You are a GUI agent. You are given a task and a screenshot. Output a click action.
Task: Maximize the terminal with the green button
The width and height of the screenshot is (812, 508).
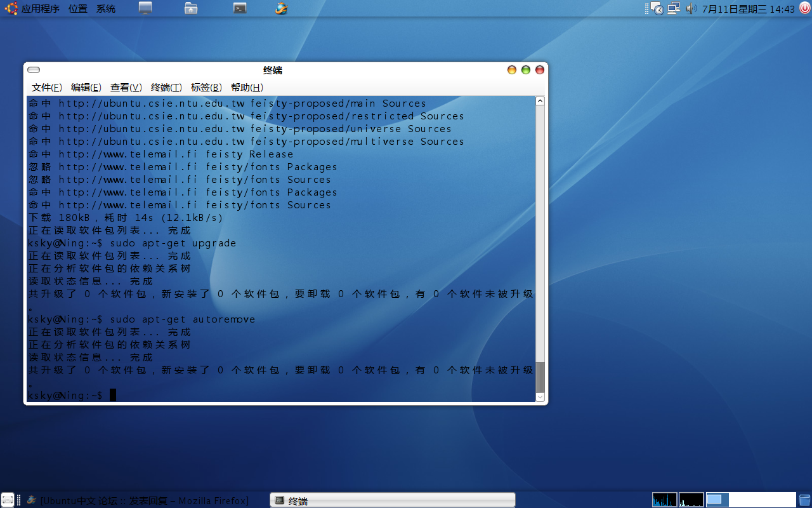[x=526, y=70]
